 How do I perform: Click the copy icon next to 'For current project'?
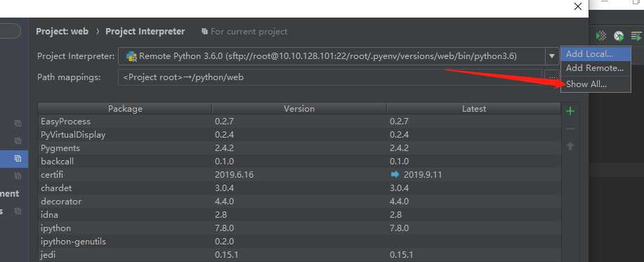204,31
